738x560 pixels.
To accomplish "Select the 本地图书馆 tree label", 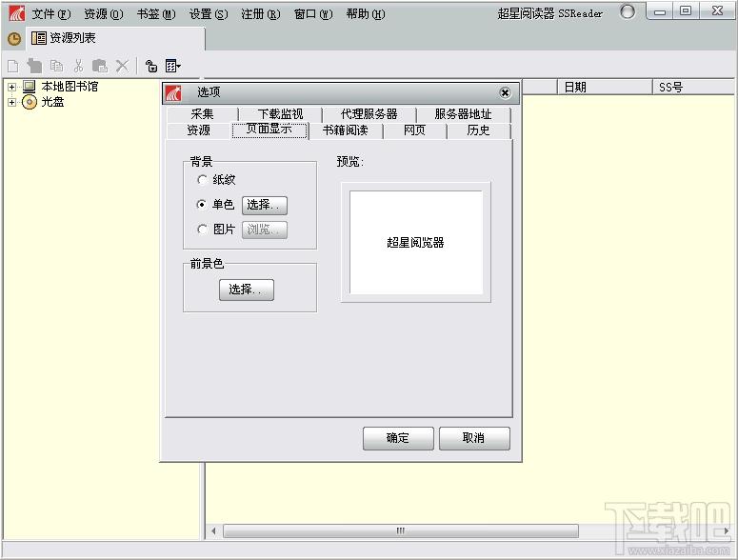I will [70, 87].
